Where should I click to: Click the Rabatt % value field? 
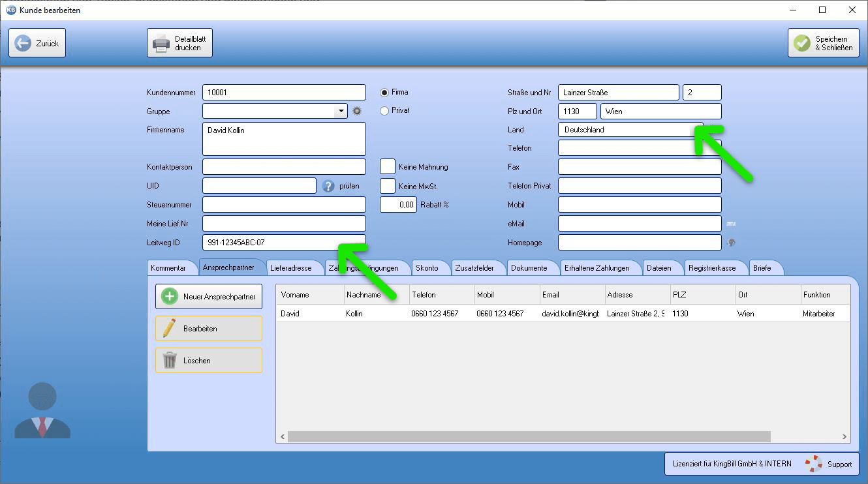[x=398, y=205]
